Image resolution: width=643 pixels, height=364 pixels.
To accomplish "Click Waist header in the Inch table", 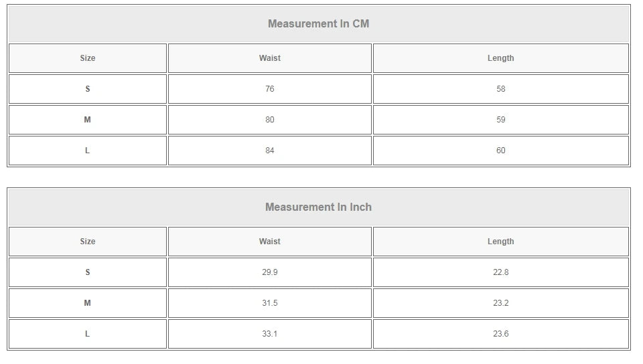I will pos(270,242).
